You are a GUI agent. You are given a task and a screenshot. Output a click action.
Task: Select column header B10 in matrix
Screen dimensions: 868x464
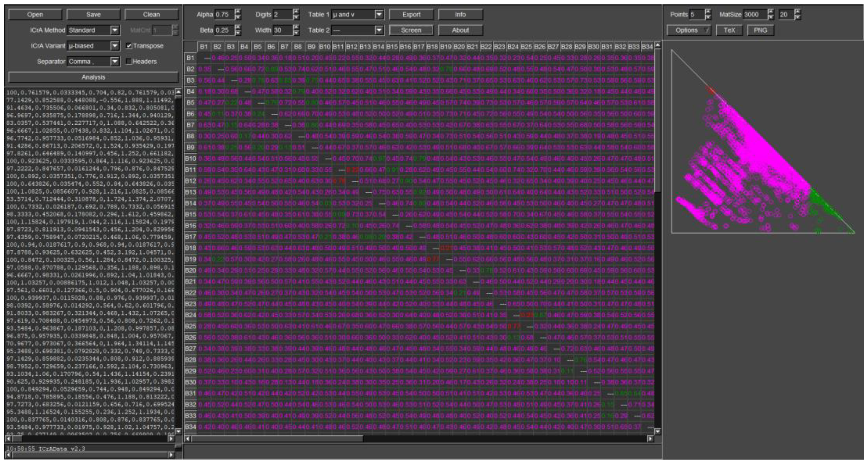[x=324, y=47]
